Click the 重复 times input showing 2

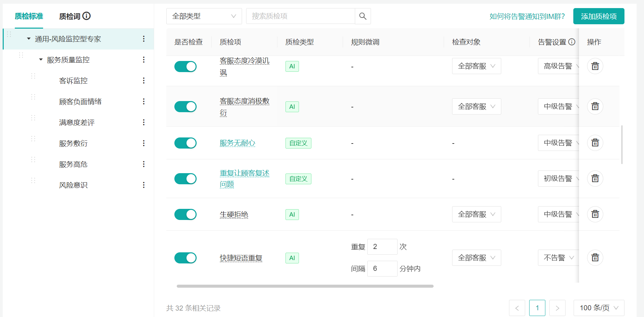tap(382, 247)
